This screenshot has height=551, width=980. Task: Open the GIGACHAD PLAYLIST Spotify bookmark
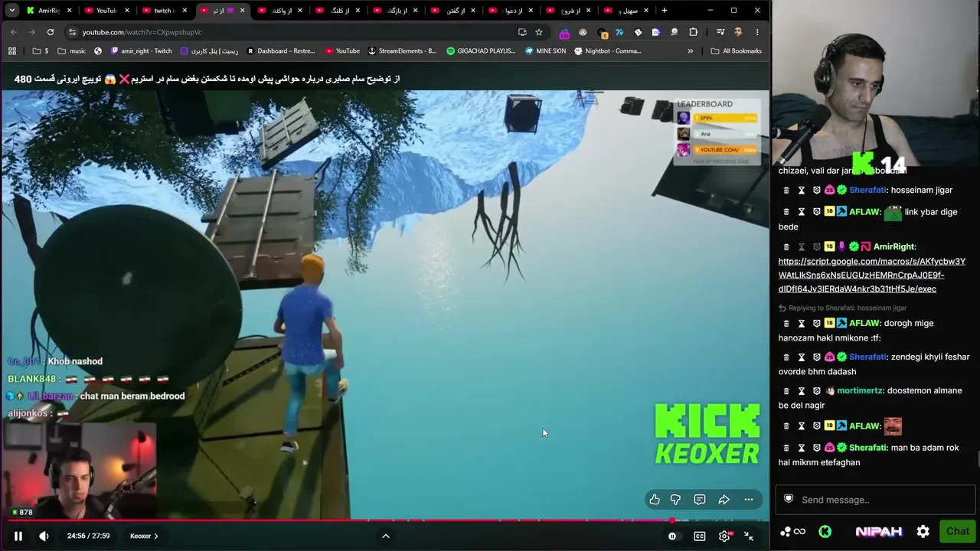pyautogui.click(x=482, y=51)
